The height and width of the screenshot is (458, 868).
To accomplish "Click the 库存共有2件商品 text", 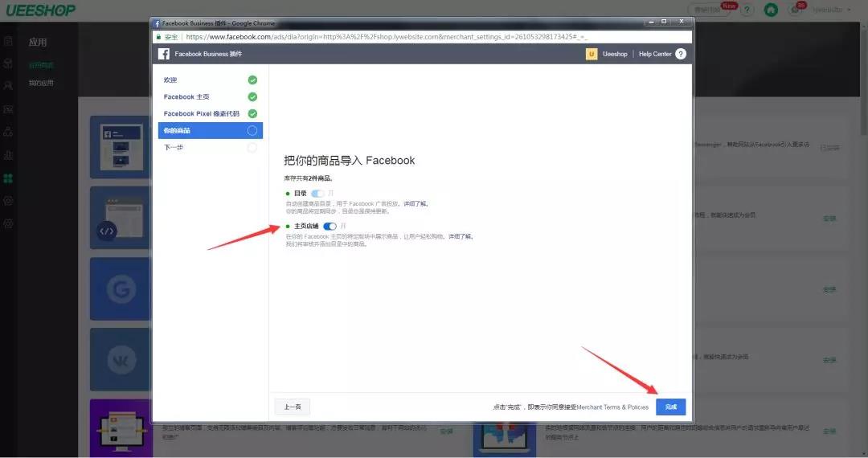I will (x=308, y=178).
